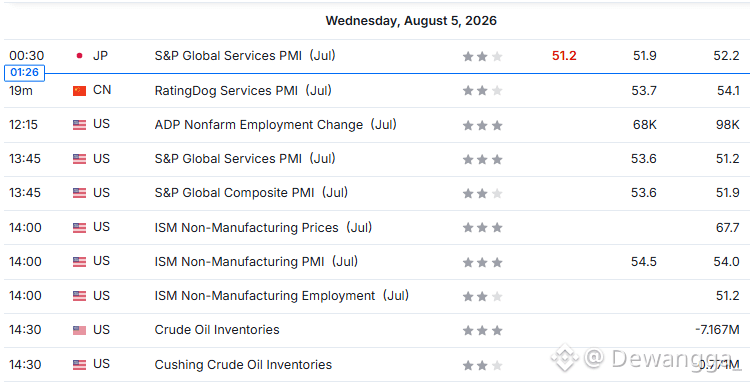This screenshot has width=750, height=383.
Task: Open RatingDog Services PMI (Jul) event
Action: [x=243, y=90]
